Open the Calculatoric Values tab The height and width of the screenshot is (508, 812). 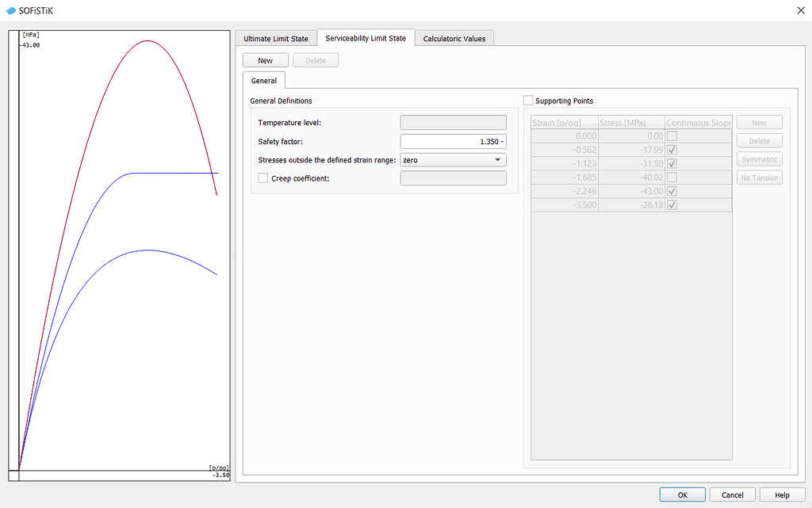pyautogui.click(x=454, y=37)
